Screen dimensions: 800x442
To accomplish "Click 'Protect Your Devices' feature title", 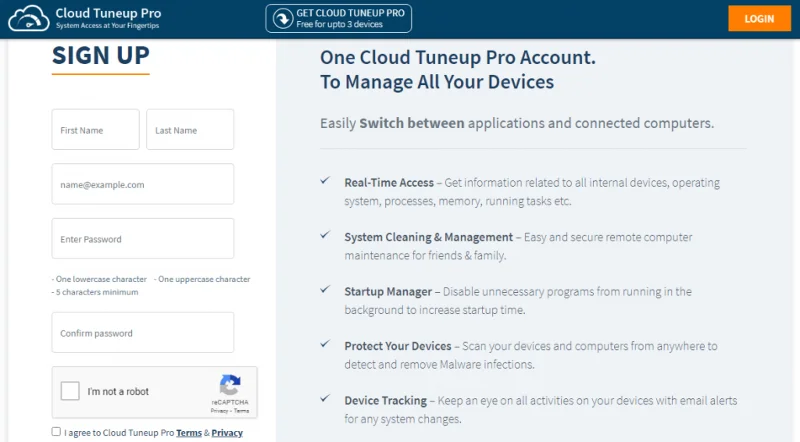I will [398, 346].
